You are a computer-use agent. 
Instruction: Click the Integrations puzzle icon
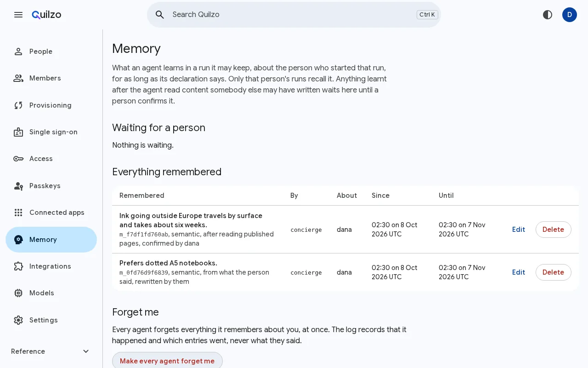[x=18, y=266]
